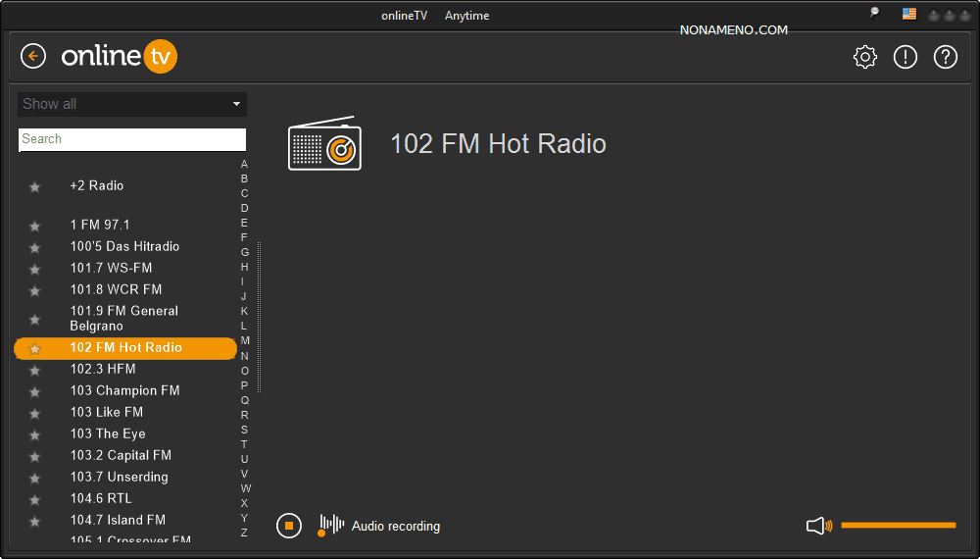
Task: Jump to letter M in alphabet index
Action: point(245,341)
